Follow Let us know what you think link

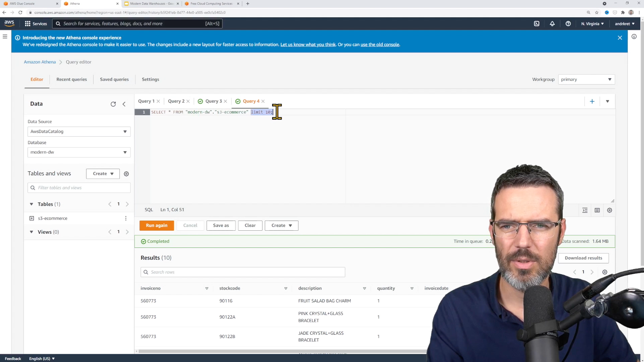(x=308, y=44)
